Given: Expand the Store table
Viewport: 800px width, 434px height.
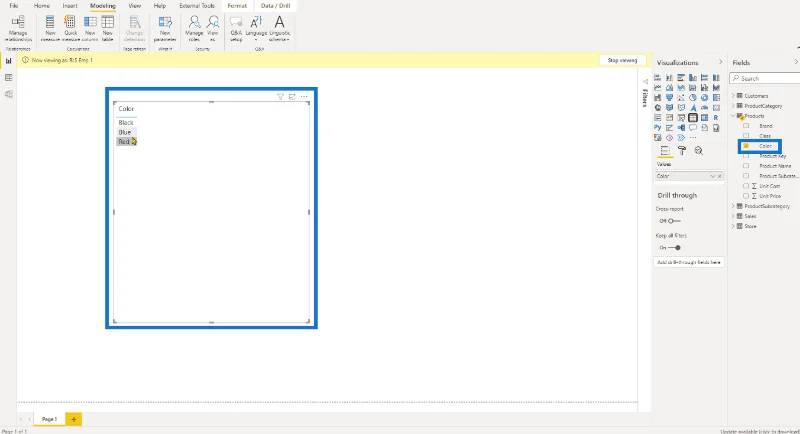Looking at the screenshot, I should point(733,226).
